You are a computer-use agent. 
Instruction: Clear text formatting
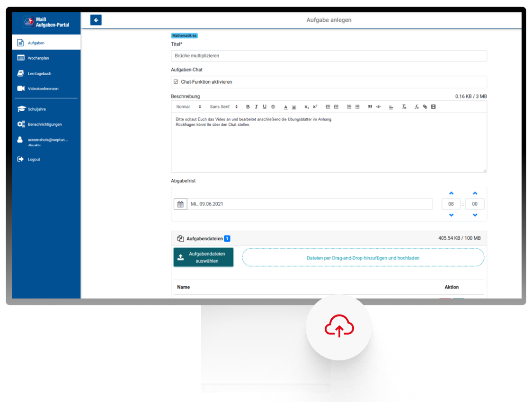[404, 107]
